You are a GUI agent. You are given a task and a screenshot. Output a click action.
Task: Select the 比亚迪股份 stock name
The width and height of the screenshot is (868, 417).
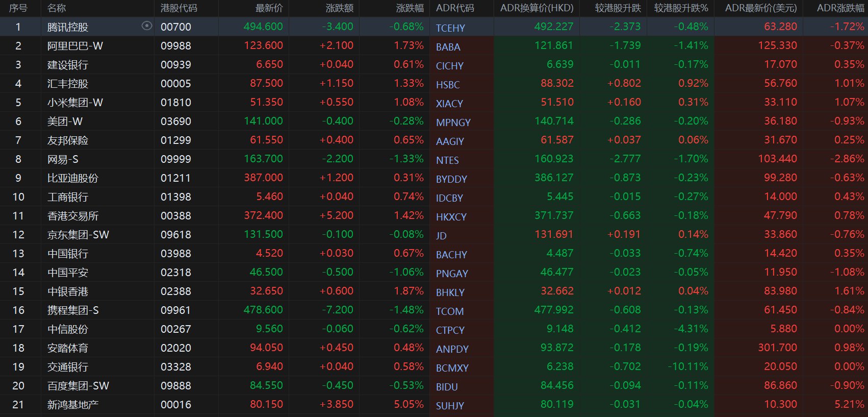(73, 178)
